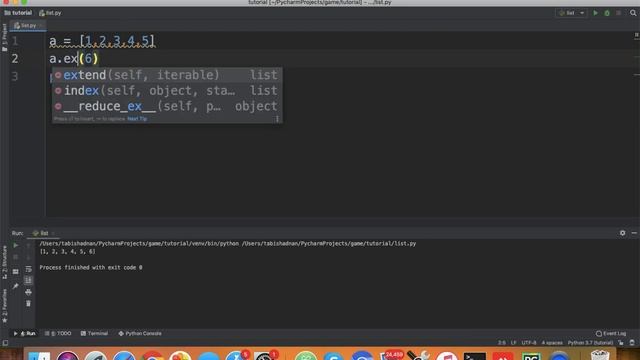This screenshot has width=640, height=360.
Task: Open Python 3.7 interpreter selector
Action: tap(590, 343)
